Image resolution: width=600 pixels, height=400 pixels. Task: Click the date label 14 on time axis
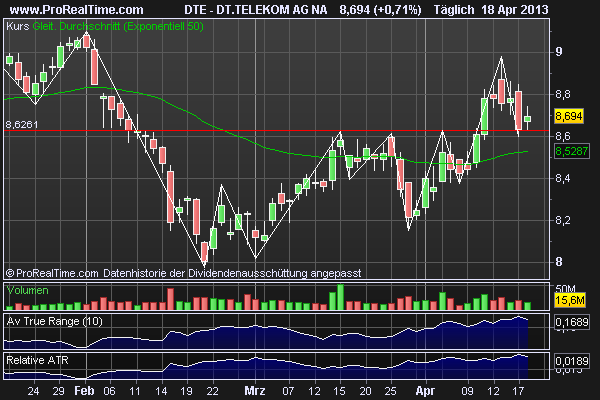coord(161,391)
